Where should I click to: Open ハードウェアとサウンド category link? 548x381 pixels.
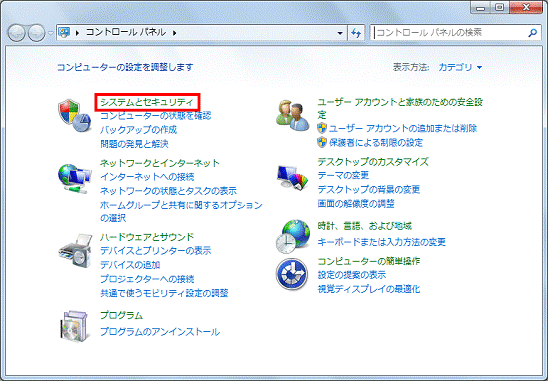[147, 237]
